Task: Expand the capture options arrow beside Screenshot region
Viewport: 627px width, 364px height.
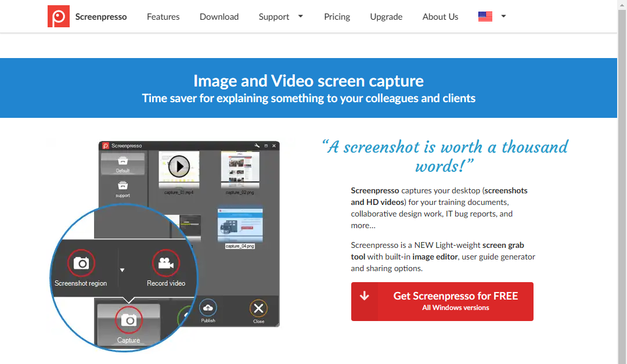Action: pos(122,270)
